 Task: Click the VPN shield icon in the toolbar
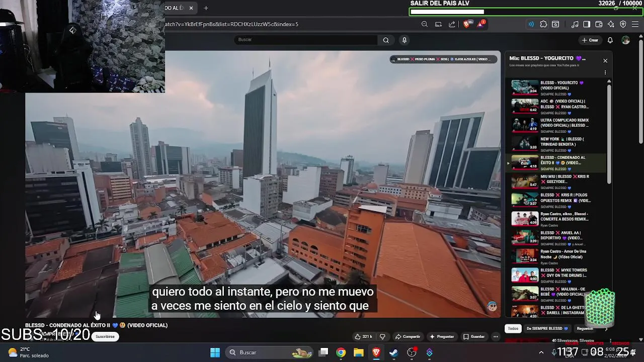[623, 24]
